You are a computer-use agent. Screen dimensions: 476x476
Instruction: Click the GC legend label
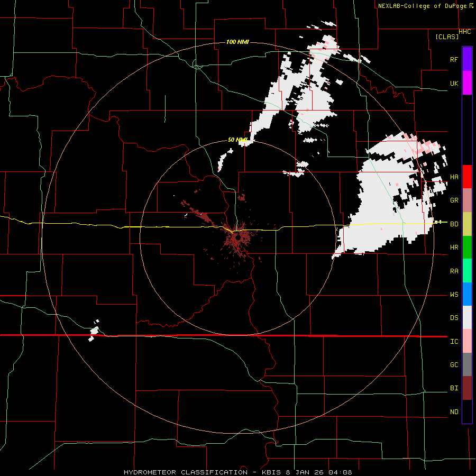(454, 364)
